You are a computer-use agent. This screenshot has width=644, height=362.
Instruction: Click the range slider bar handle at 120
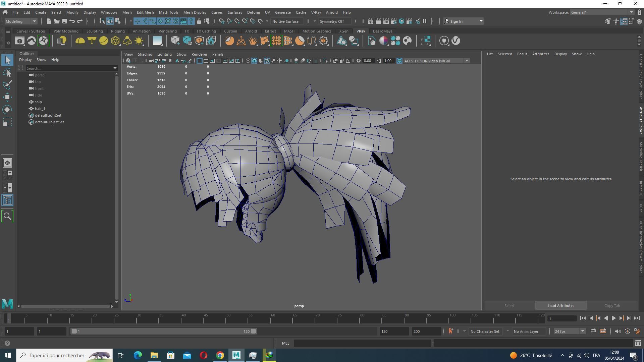click(x=254, y=331)
